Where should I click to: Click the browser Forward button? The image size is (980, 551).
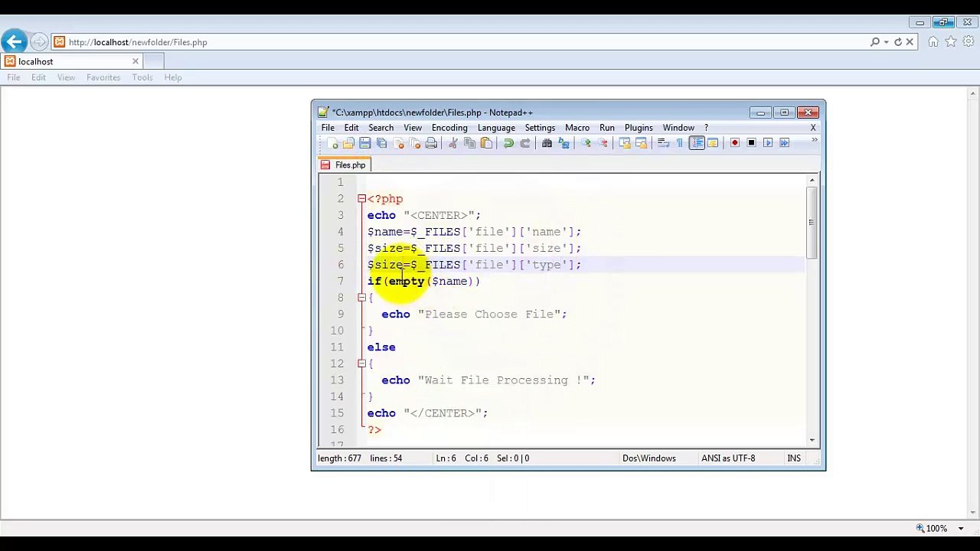pyautogui.click(x=39, y=42)
